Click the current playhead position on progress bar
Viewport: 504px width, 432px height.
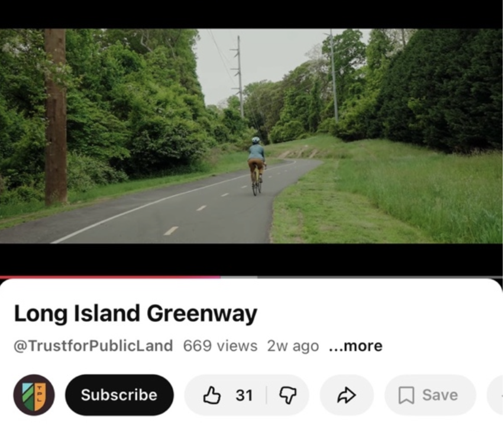220,276
